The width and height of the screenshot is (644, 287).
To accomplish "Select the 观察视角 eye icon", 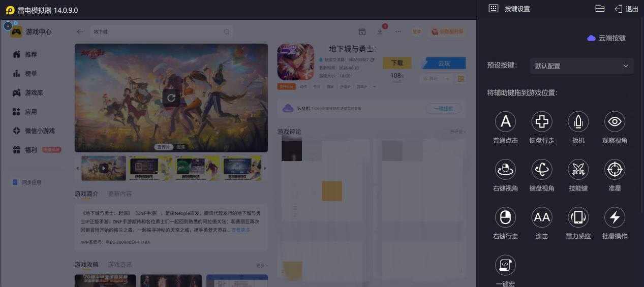I will point(615,121).
